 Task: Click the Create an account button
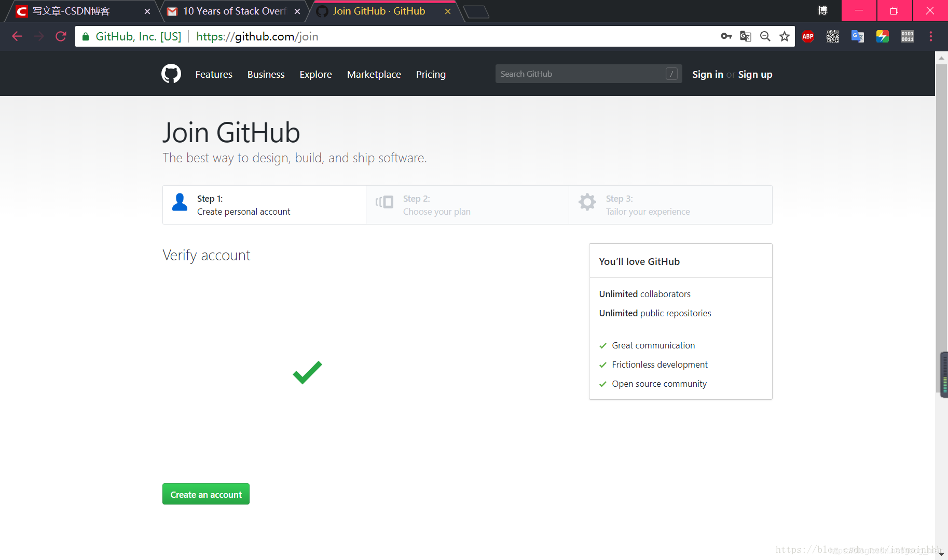tap(206, 494)
